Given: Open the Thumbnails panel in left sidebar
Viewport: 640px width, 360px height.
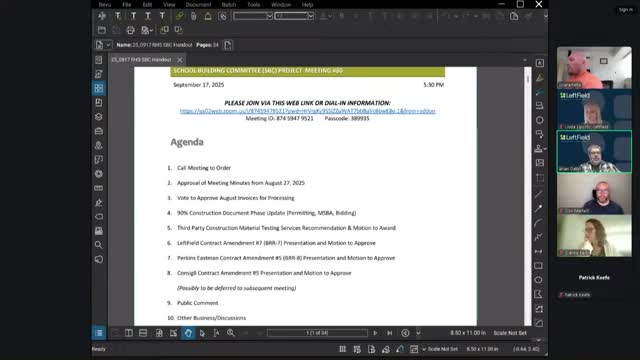Looking at the screenshot, I should pos(99,88).
